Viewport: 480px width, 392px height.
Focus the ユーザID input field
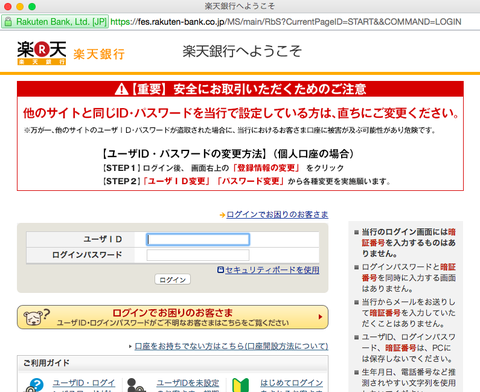point(198,239)
